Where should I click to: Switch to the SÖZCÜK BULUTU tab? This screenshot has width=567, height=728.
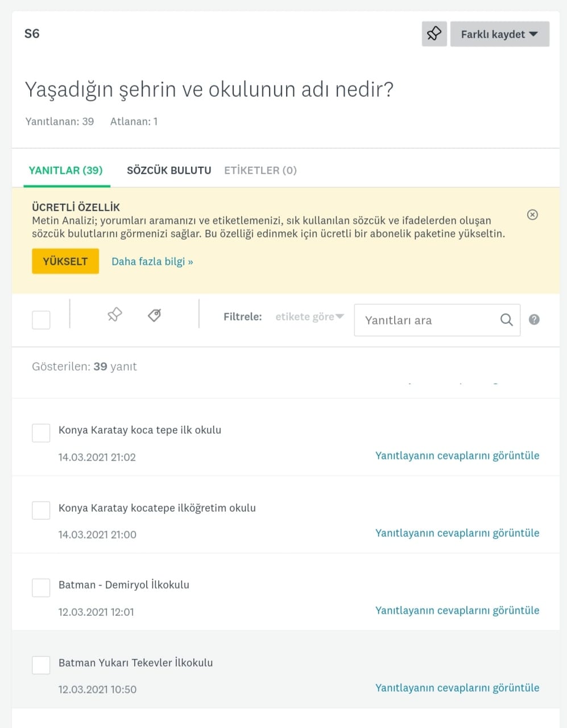pyautogui.click(x=169, y=170)
